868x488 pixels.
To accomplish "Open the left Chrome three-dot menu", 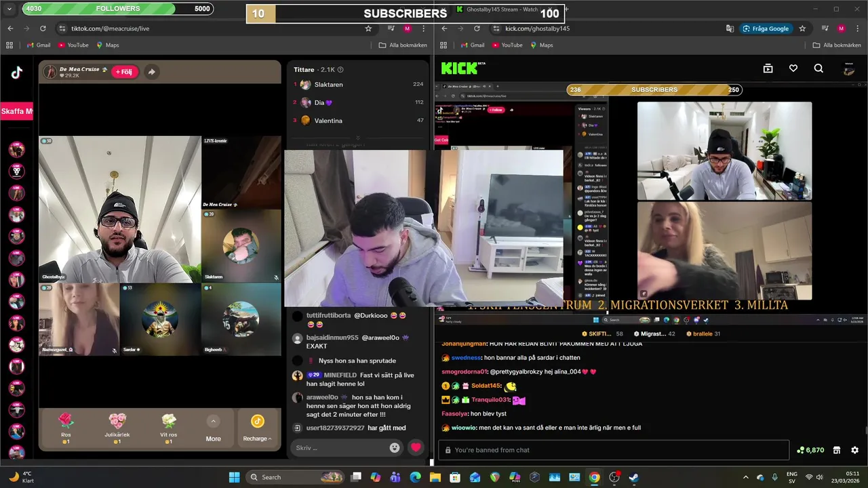I will click(x=423, y=28).
